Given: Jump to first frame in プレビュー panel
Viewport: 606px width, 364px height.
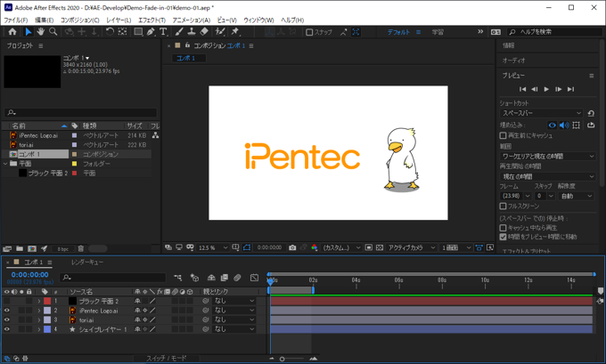Looking at the screenshot, I should pos(522,89).
